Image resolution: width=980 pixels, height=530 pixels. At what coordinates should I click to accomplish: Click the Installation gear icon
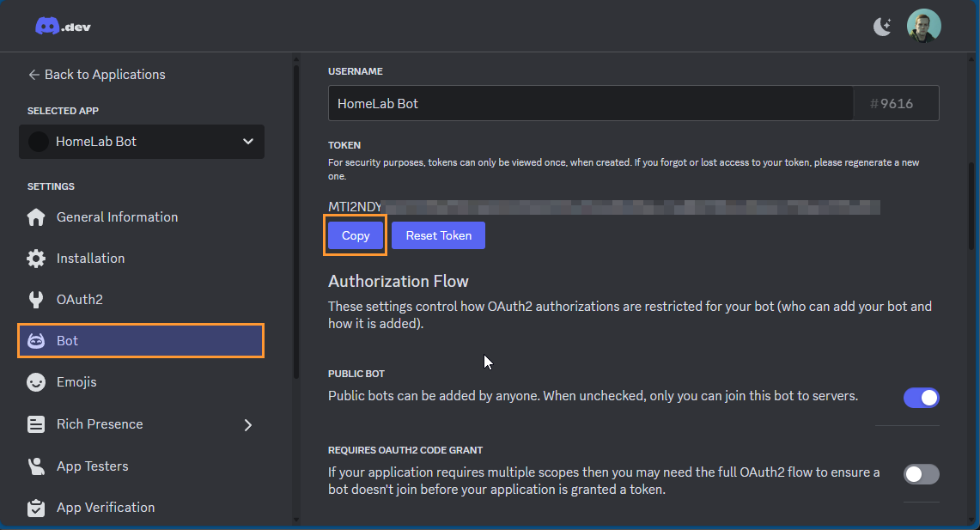pos(36,259)
